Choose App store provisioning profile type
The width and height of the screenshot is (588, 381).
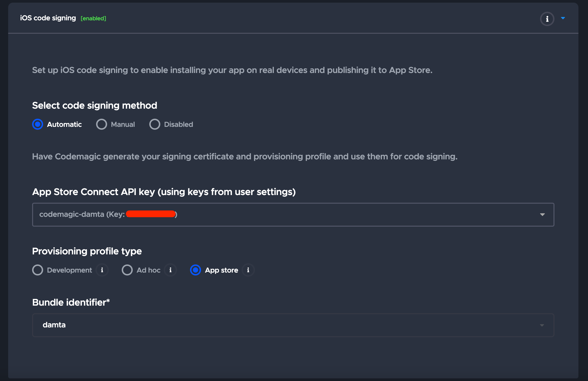[x=196, y=270]
